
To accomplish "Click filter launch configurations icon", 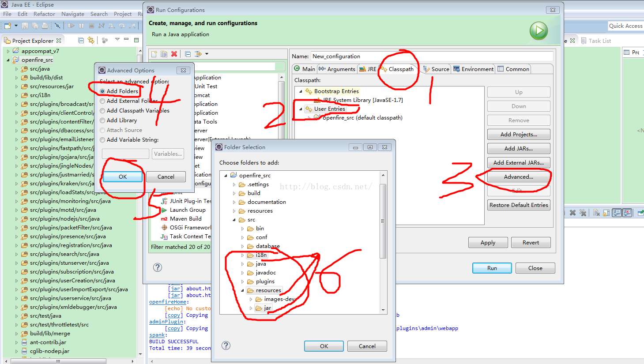I will pyautogui.click(x=198, y=54).
